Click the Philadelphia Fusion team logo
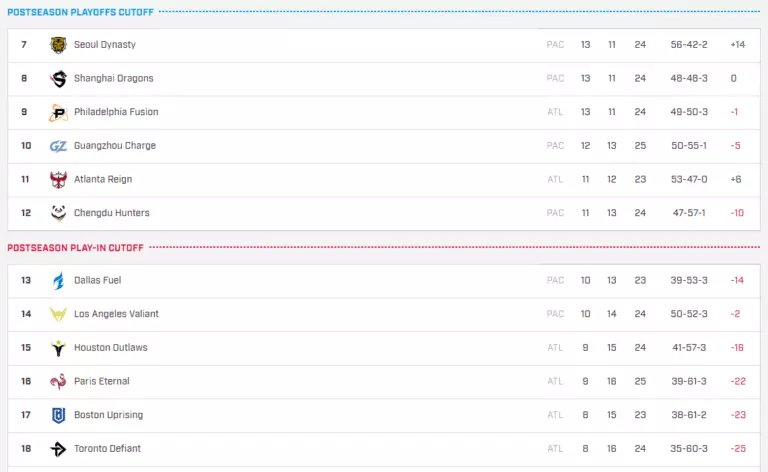 [x=58, y=112]
